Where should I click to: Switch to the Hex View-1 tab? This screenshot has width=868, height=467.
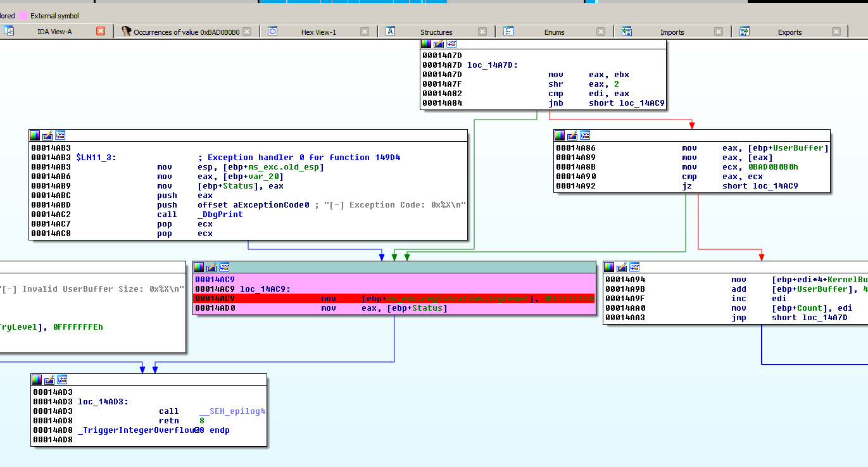pyautogui.click(x=318, y=32)
